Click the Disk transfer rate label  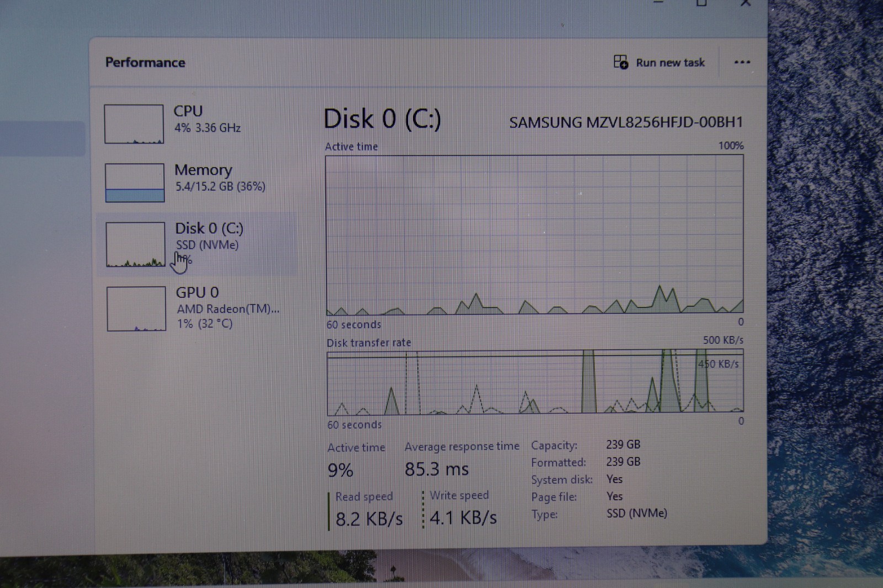(x=369, y=343)
